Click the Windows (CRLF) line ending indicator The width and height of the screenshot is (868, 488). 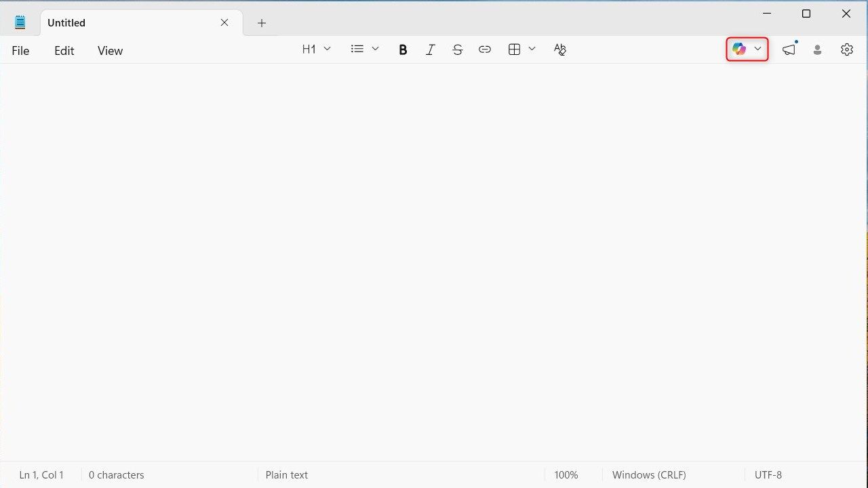coord(649,475)
